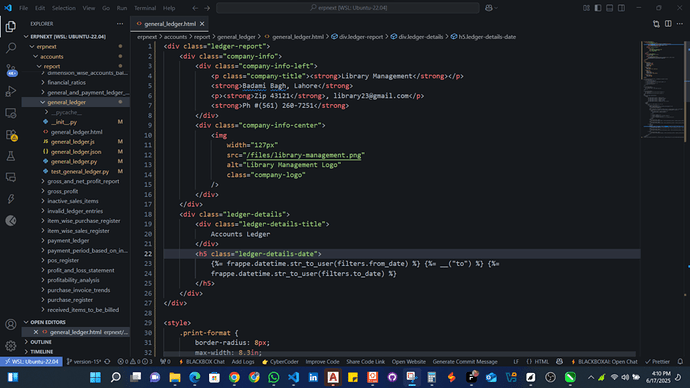Toggle the bottom panel layout
The width and height of the screenshot is (690, 388).
[609, 8]
